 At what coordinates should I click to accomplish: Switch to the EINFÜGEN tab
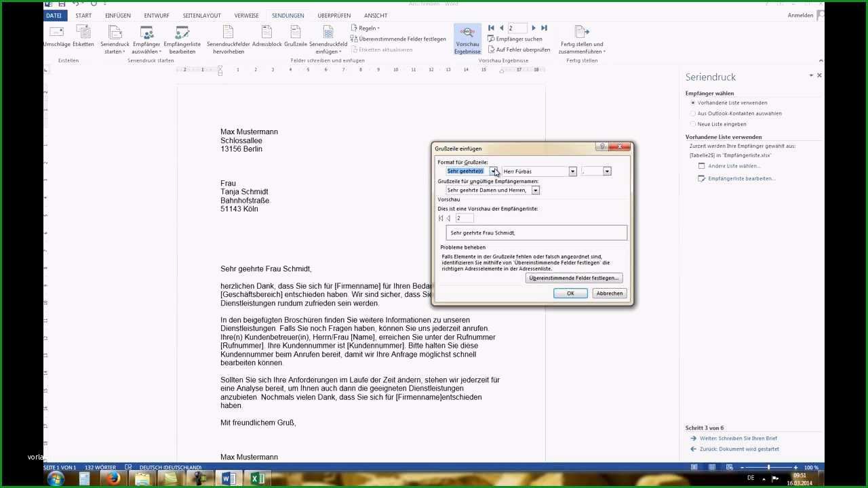(118, 16)
